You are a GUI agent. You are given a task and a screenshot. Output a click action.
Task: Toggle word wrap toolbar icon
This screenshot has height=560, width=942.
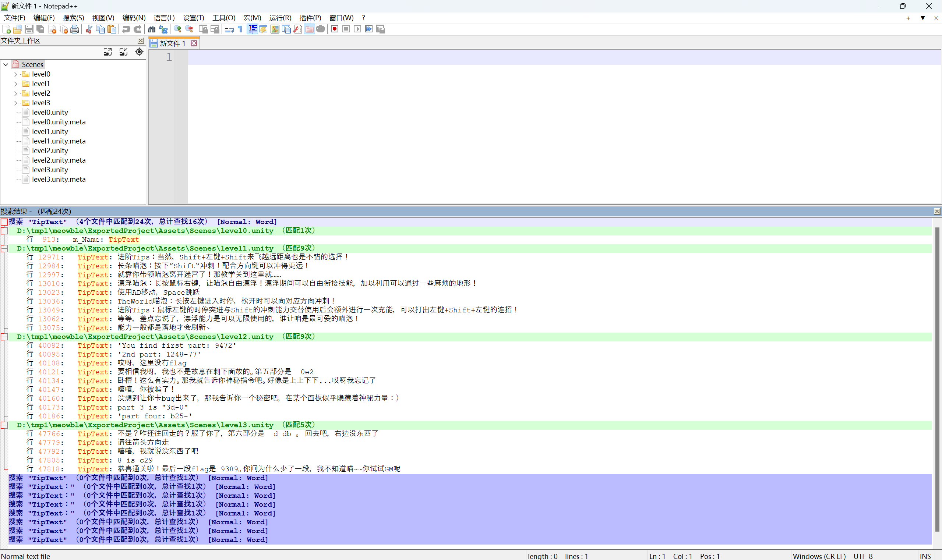(x=229, y=29)
